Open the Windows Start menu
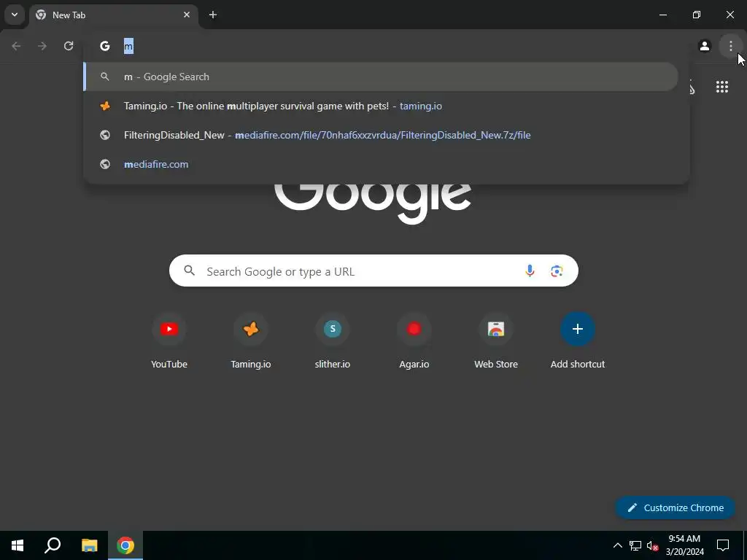Screen dimensions: 747x560 (18, 545)
